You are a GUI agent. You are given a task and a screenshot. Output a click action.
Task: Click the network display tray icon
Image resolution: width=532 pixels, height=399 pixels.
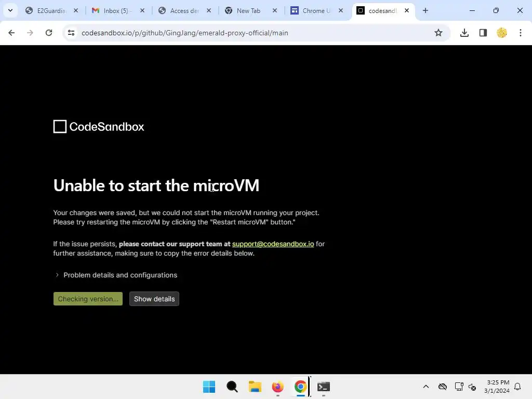[459, 387]
